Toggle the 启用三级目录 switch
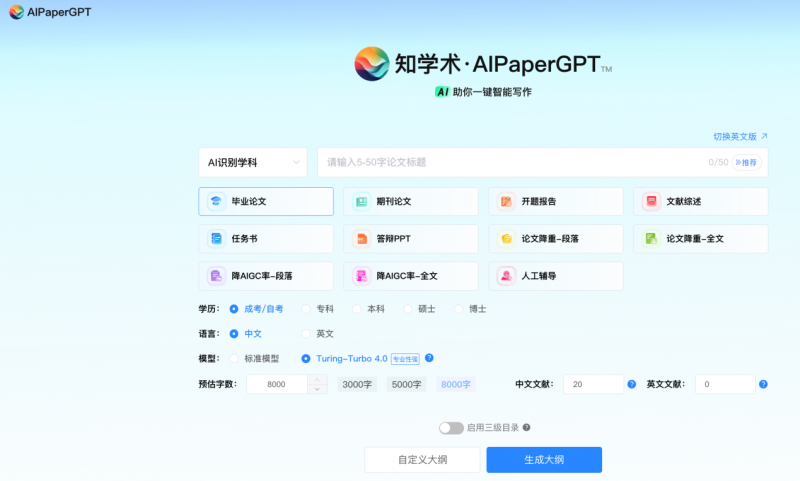 point(451,428)
